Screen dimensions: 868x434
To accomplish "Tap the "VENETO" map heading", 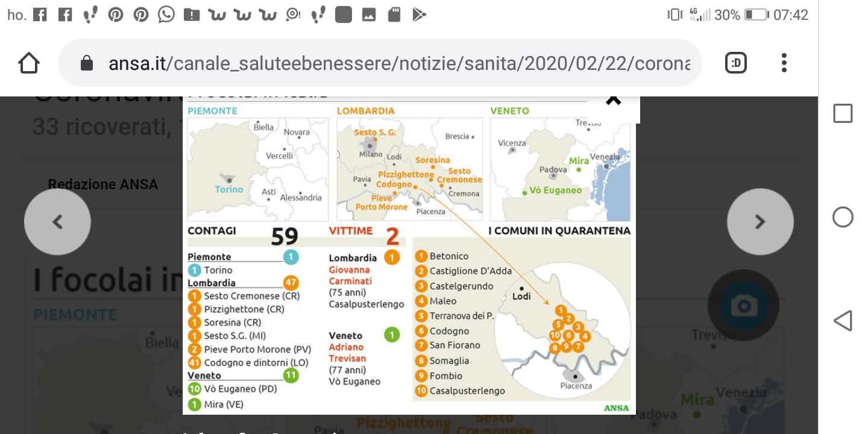I will [509, 111].
